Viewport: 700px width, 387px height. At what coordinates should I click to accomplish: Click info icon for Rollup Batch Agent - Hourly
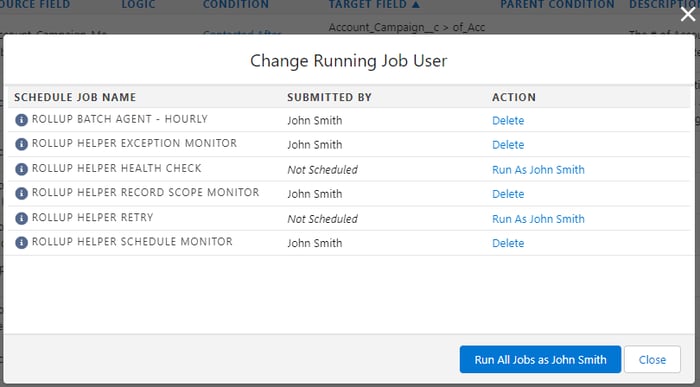pos(21,120)
